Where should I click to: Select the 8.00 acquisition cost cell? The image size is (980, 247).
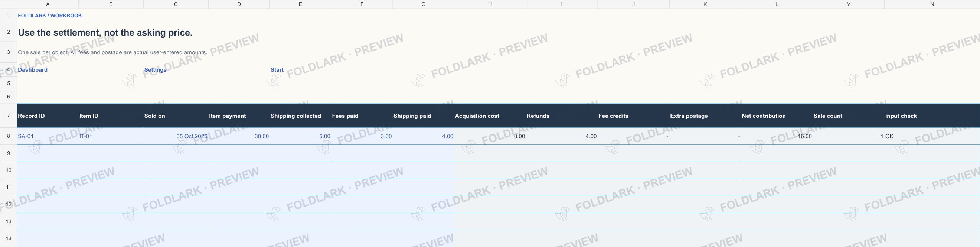point(490,136)
